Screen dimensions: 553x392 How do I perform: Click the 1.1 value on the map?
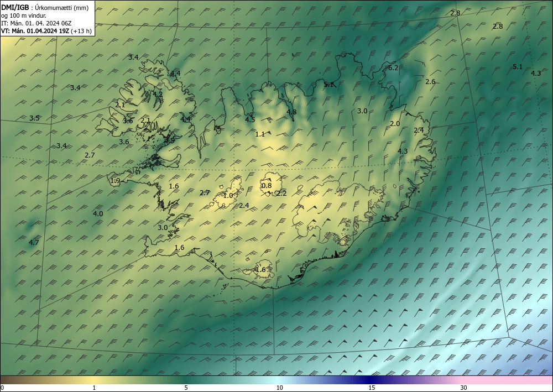tap(260, 134)
